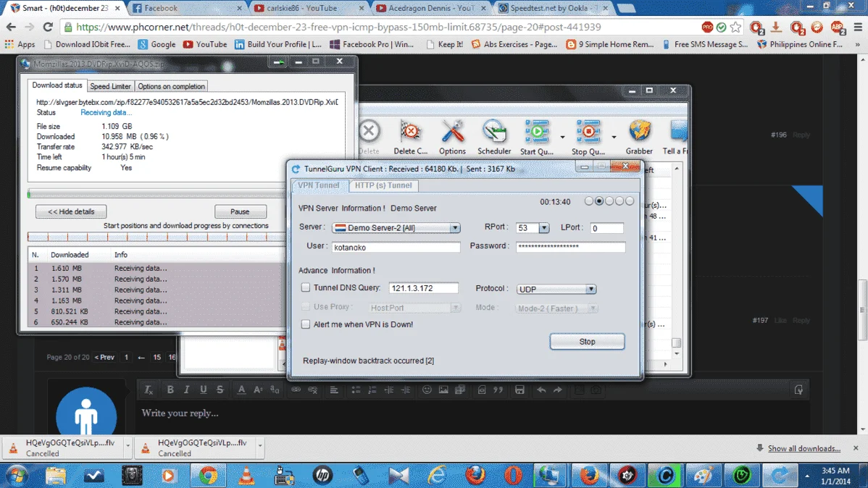Select the second TunnelGuru profile radio button

tap(599, 201)
